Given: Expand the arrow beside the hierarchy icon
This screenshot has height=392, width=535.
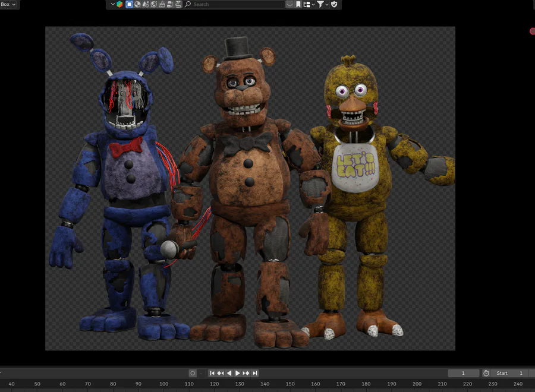Looking at the screenshot, I should coord(313,4).
